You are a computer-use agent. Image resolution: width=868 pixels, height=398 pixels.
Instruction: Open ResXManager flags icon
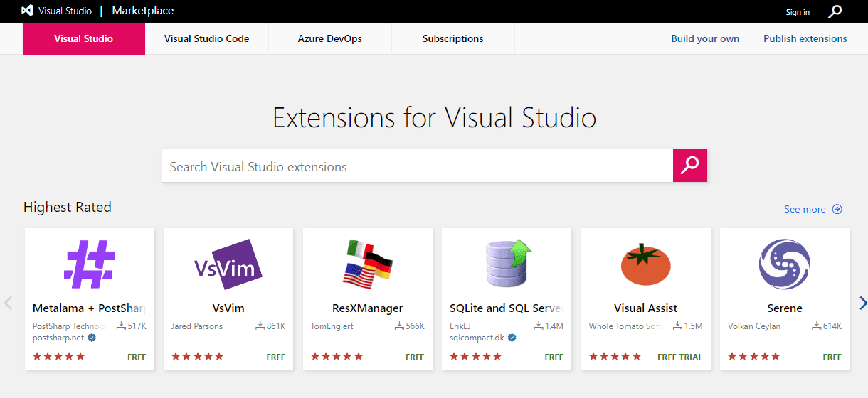368,264
